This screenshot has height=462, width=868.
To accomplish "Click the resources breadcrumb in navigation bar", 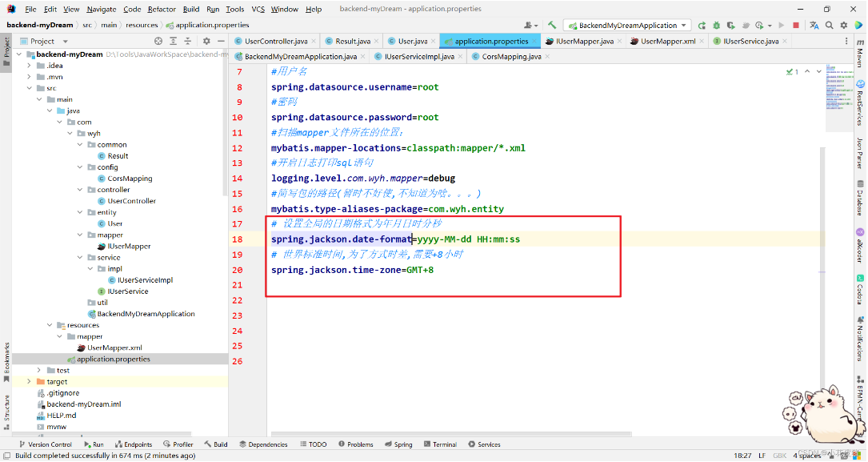I will (142, 25).
